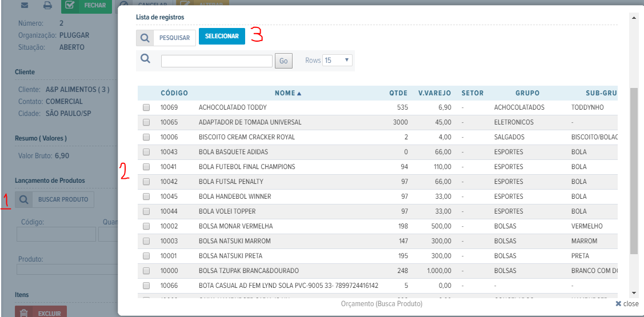
Task: Click the QTDE column header
Action: (x=398, y=93)
